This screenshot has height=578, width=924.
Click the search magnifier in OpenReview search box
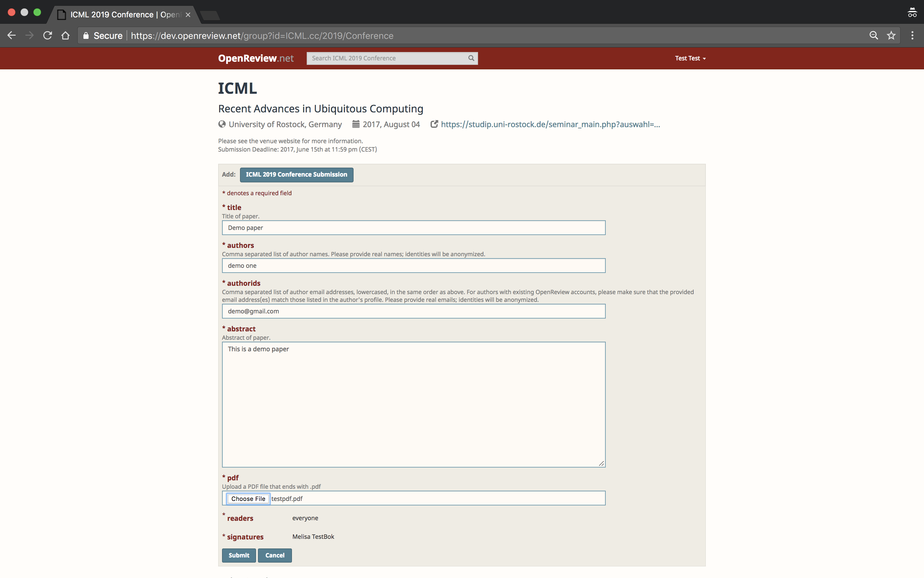pyautogui.click(x=471, y=58)
